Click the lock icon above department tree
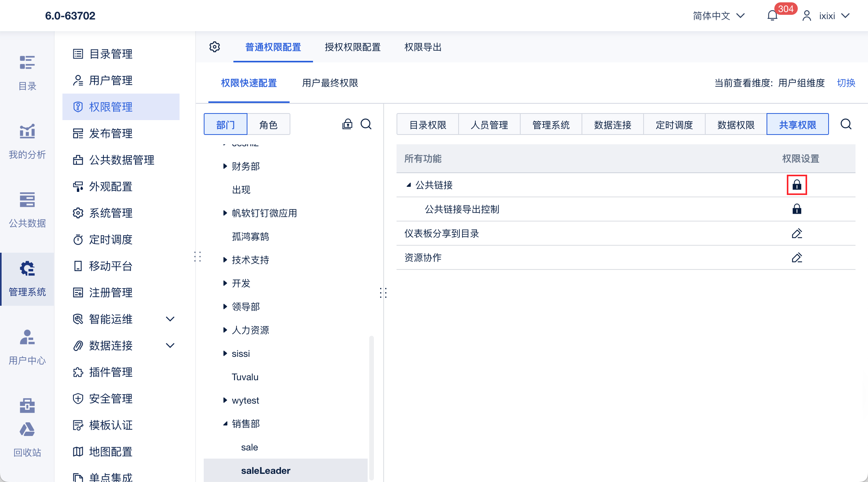Screen dimensions: 868x482 tap(347, 124)
